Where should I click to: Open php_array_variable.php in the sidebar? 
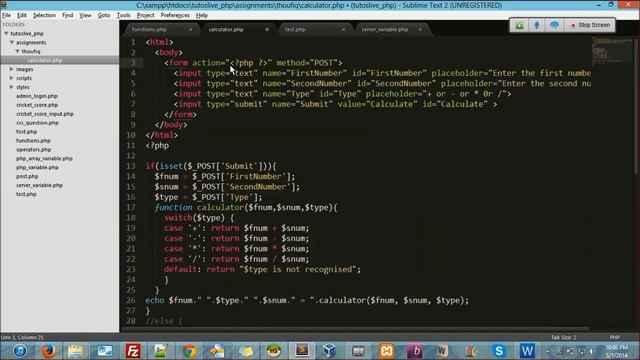pos(44,158)
